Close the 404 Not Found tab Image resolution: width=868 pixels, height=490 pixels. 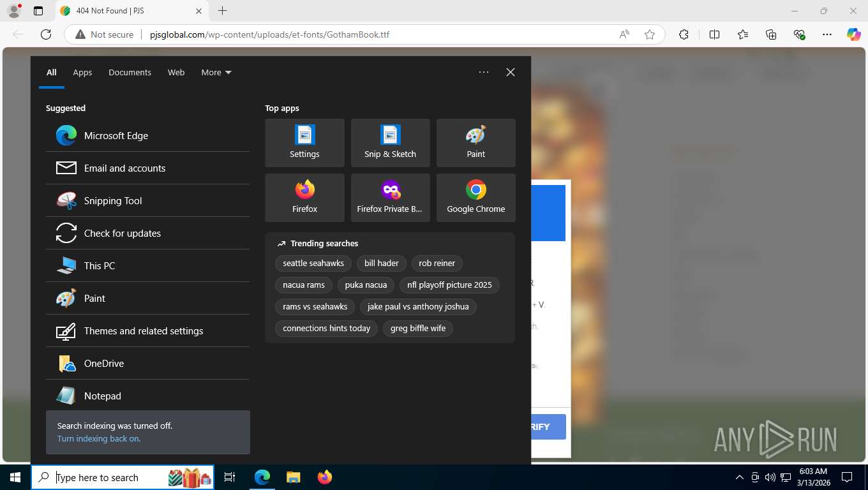pos(198,11)
